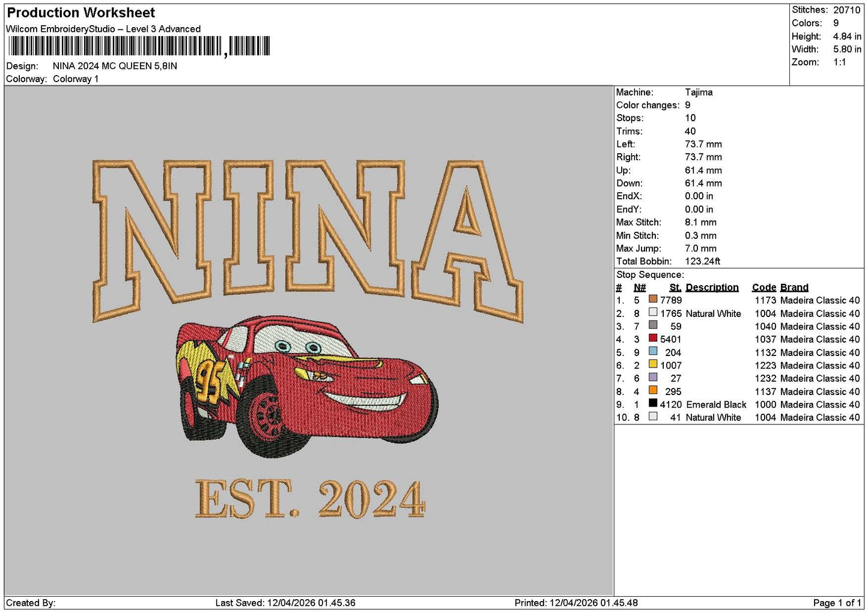Click the EST. 2024 embroidered text
This screenshot has width=868, height=613.
coord(311,499)
